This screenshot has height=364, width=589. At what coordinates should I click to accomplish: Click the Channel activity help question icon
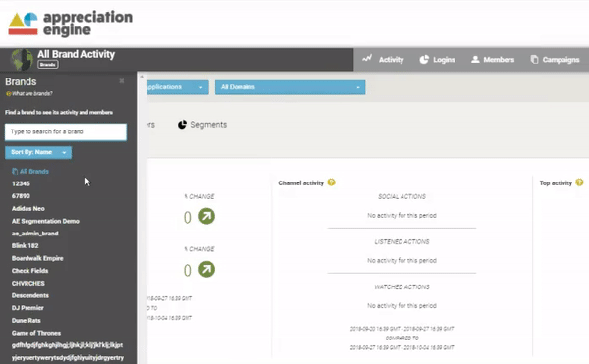pyautogui.click(x=331, y=182)
